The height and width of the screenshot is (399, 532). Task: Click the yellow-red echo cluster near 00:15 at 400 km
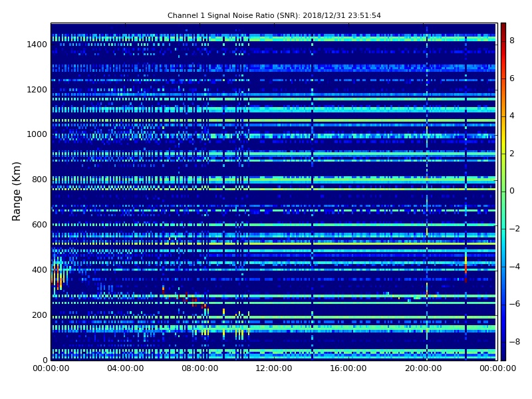point(59,274)
